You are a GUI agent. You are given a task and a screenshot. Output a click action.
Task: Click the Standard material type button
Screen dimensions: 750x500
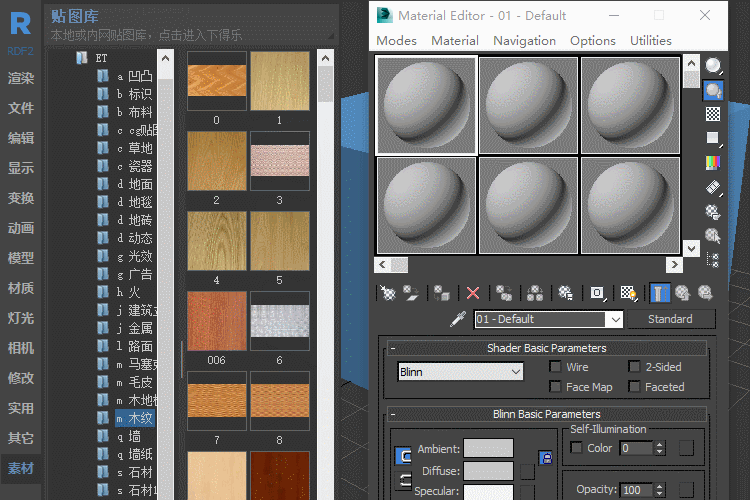click(670, 319)
